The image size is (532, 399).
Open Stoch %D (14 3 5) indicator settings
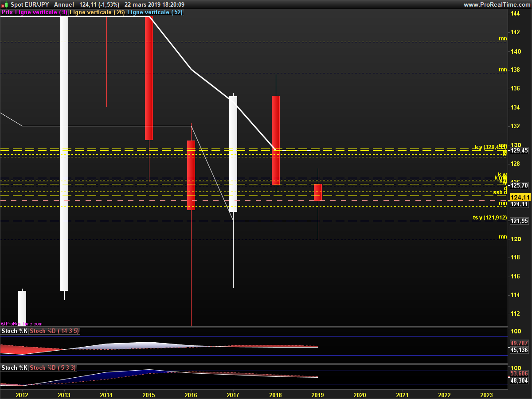pyautogui.click(x=55, y=331)
